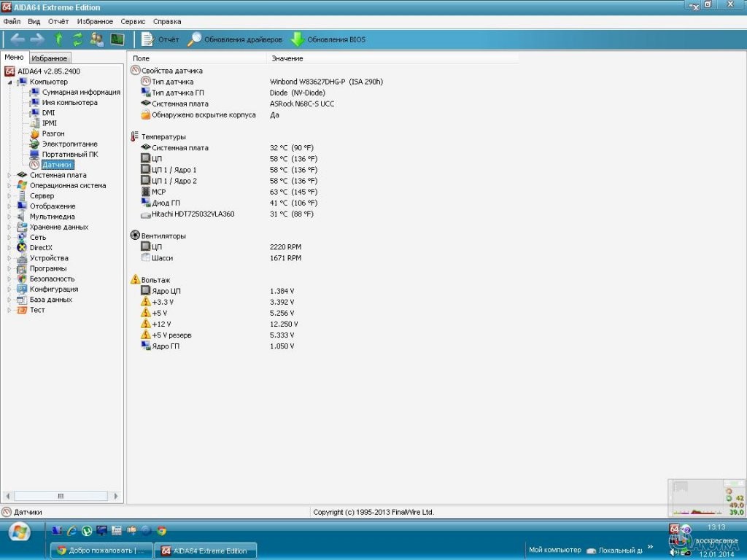Switch to the Chrome window taskbar button
The height and width of the screenshot is (560, 747).
tap(102, 551)
